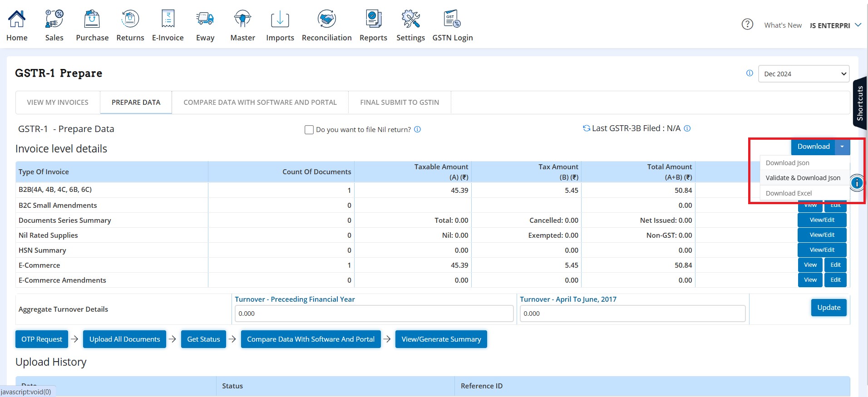Open the Reconciliation handshake icon
The width and height of the screenshot is (868, 397).
(x=327, y=19)
